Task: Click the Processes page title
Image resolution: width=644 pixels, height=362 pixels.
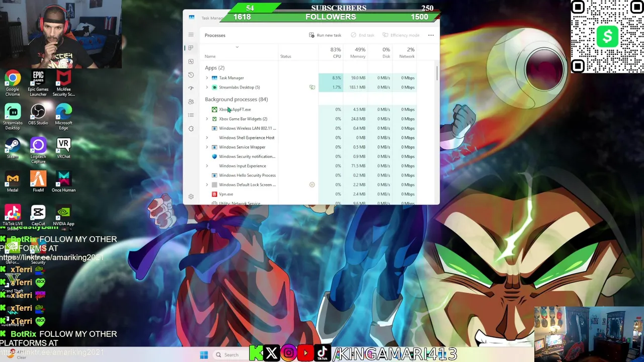Action: 215,35
